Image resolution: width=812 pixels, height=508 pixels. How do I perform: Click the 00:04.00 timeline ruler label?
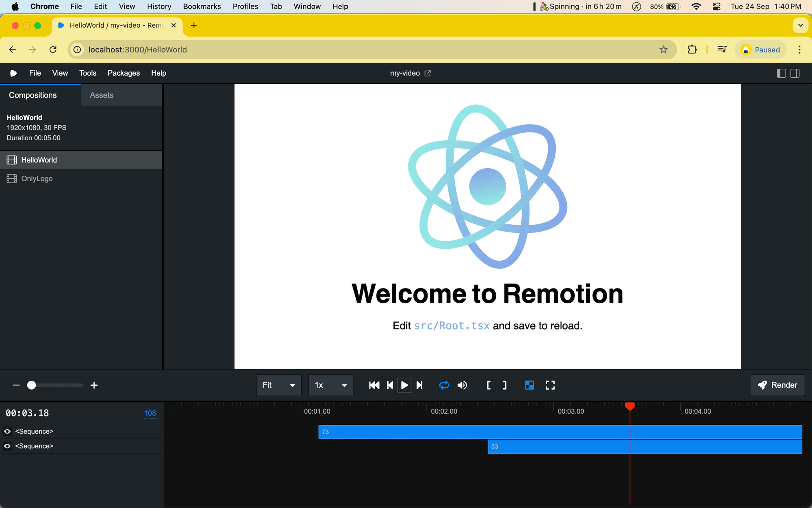tap(698, 411)
